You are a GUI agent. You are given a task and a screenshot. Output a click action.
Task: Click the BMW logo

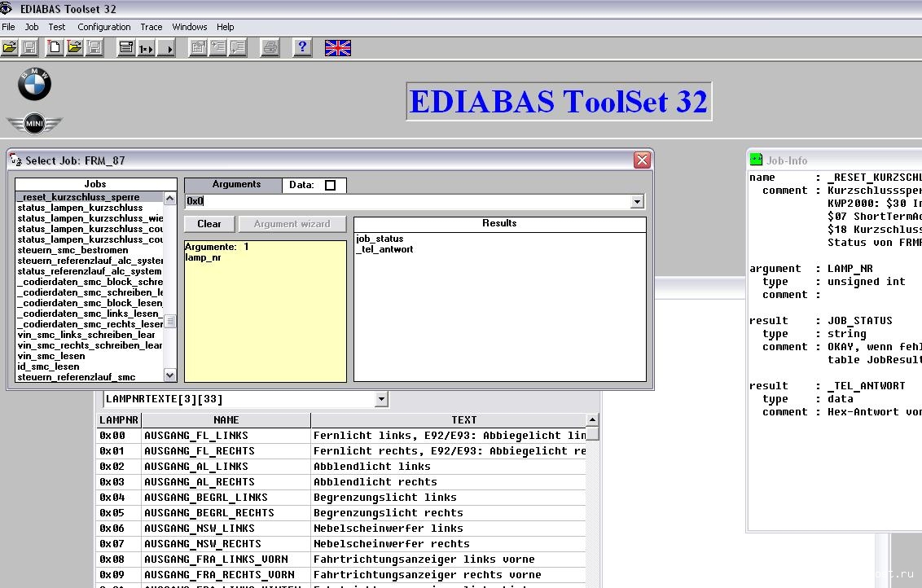34,84
